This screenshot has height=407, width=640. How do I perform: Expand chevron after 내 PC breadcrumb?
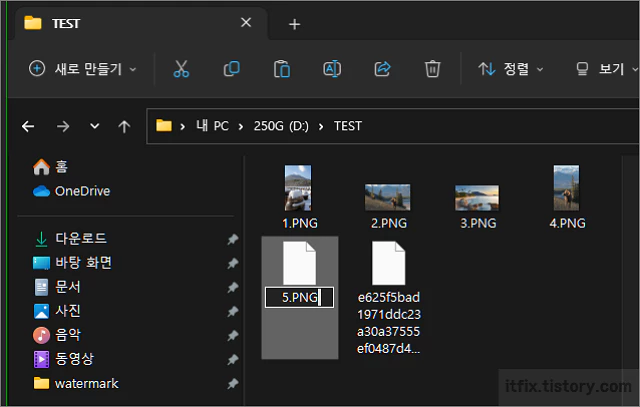point(241,127)
